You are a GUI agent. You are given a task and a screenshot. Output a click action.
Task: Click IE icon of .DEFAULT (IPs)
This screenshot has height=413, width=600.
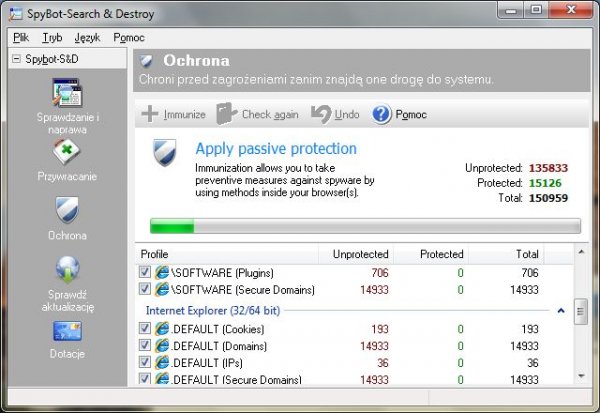click(162, 362)
